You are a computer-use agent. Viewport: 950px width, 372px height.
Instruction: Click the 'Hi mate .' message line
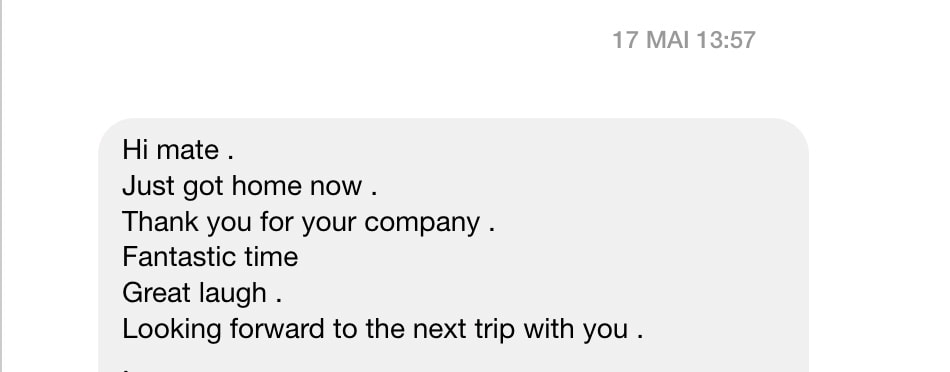(x=178, y=150)
